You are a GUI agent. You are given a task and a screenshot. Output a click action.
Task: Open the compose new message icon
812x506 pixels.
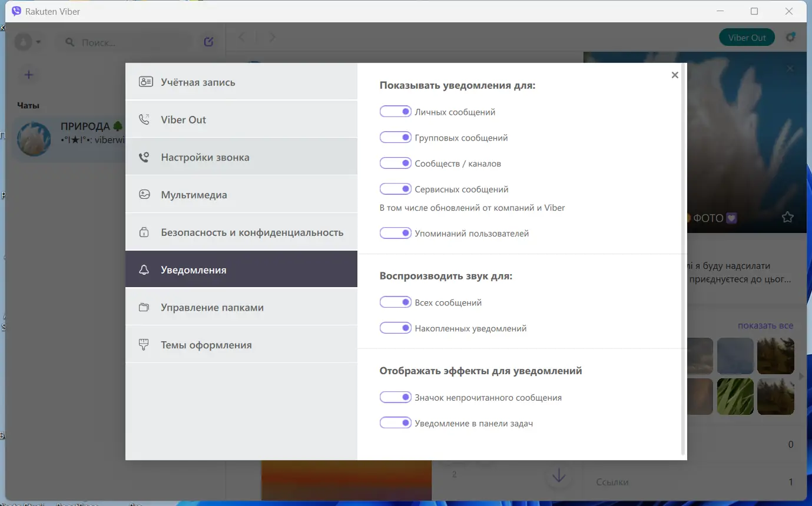click(208, 41)
